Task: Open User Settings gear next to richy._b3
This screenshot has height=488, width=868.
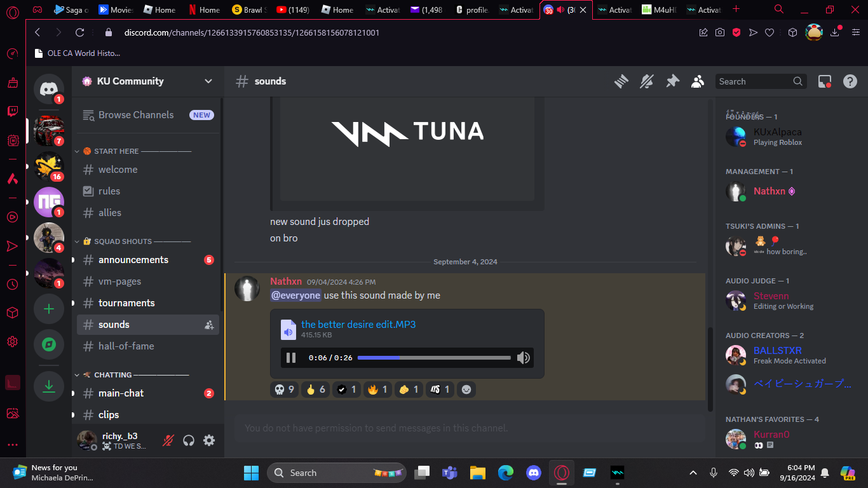Action: click(x=209, y=440)
